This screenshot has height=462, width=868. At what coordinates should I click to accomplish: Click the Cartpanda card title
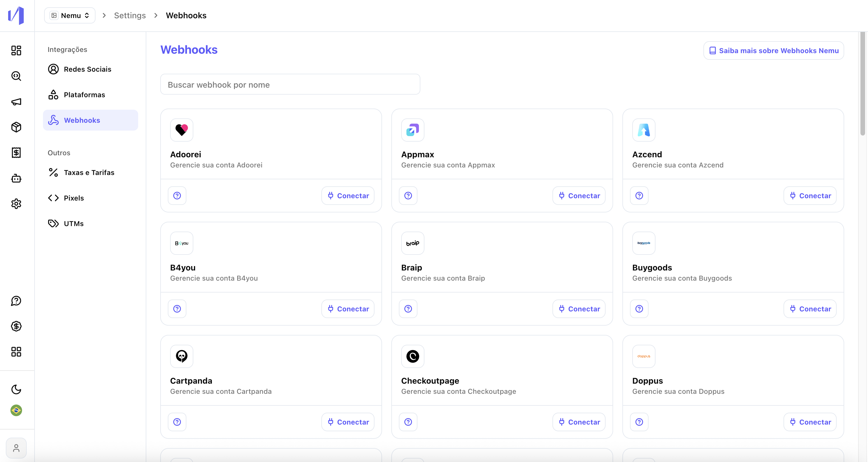tap(191, 380)
